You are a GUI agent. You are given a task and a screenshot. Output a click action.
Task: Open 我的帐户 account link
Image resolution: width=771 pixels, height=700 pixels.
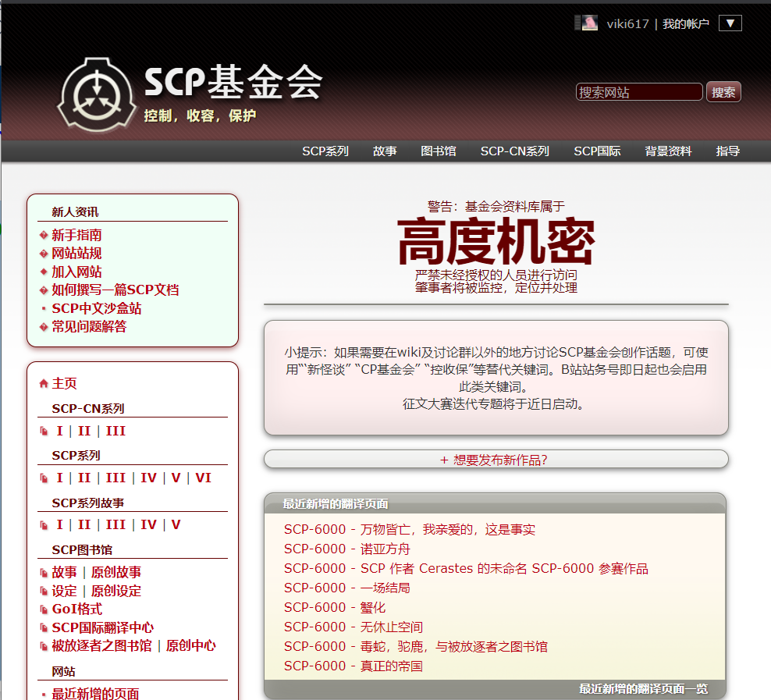click(x=685, y=23)
